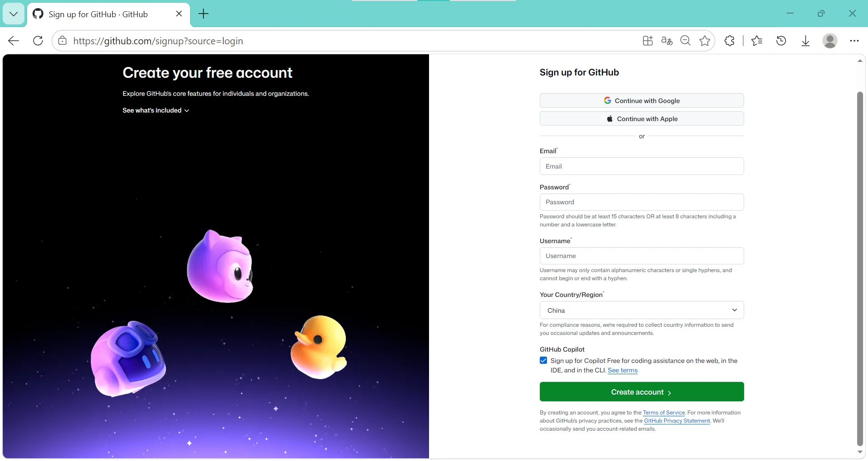Image resolution: width=868 pixels, height=461 pixels.
Task: Open the Copilot See terms link
Action: tap(623, 370)
